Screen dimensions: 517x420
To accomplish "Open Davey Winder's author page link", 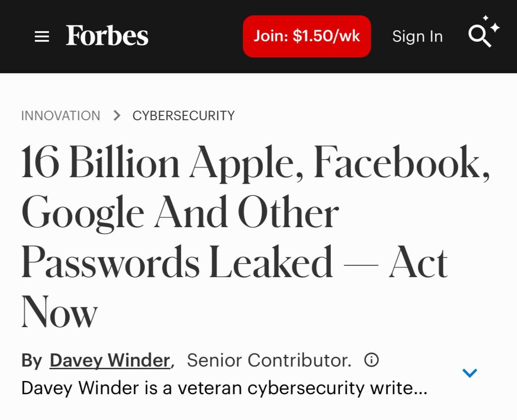I will pos(110,360).
